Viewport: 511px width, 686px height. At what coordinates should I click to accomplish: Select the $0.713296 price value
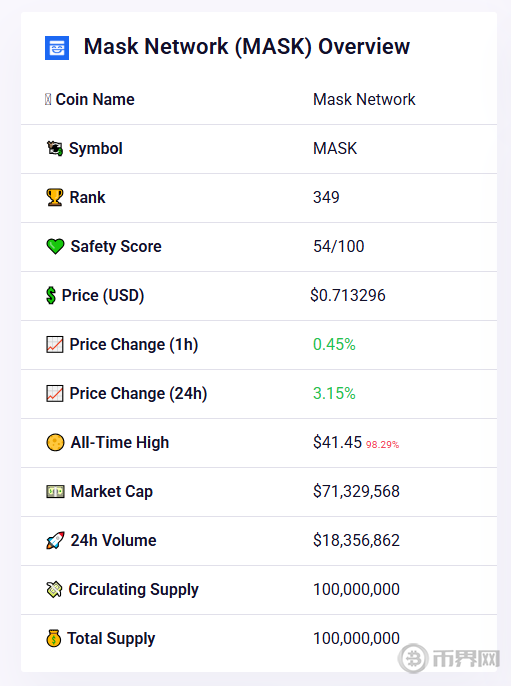348,295
